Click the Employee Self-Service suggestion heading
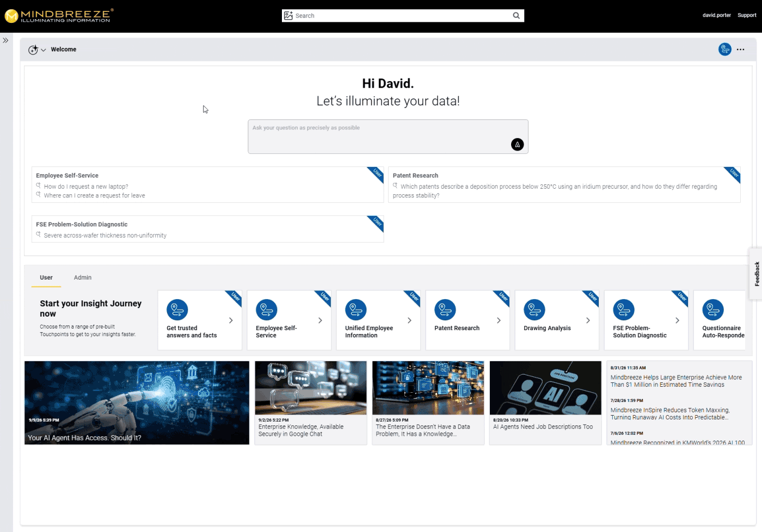 [67, 176]
